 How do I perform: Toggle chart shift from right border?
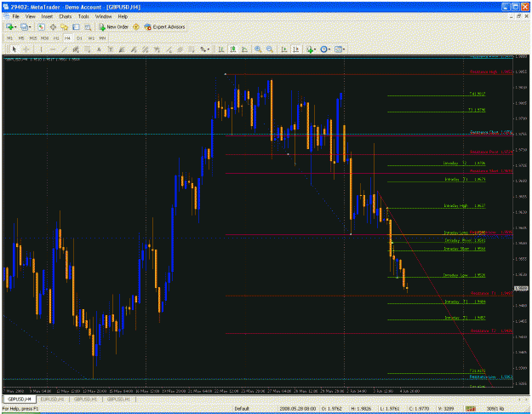295,49
